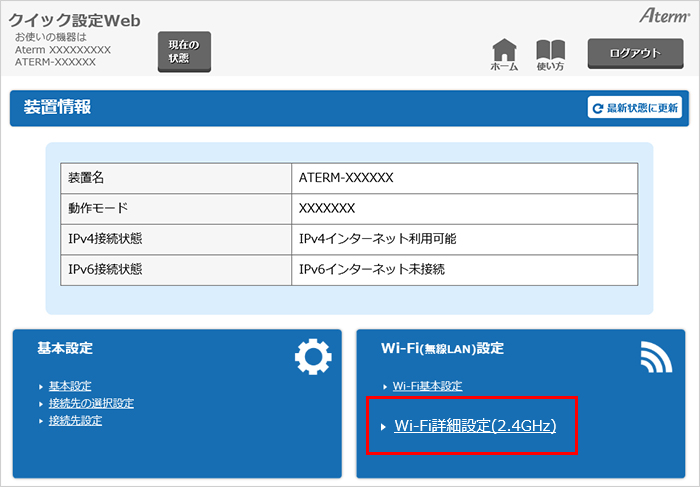This screenshot has width=700, height=487.
Task: Click the Home (ホーム) house icon
Action: [505, 50]
